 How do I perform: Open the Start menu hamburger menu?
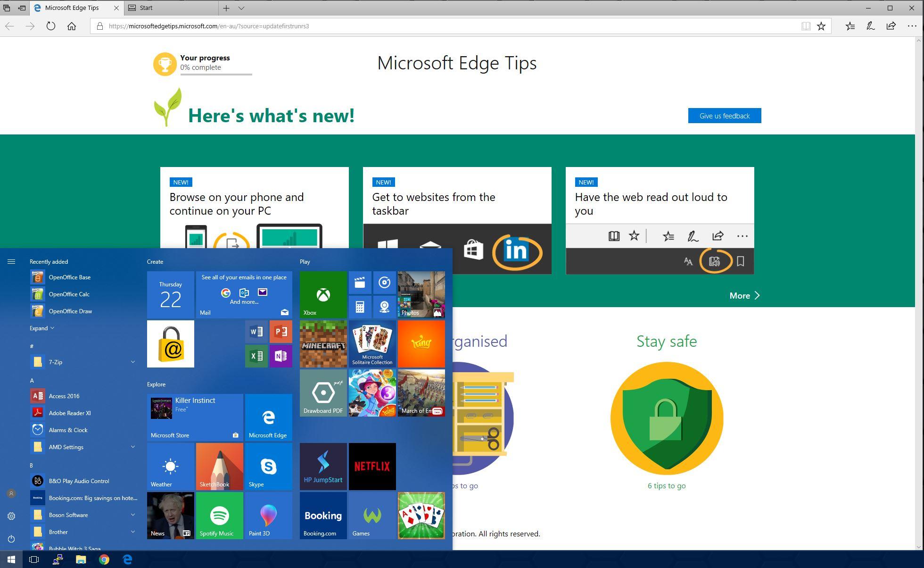click(x=11, y=261)
